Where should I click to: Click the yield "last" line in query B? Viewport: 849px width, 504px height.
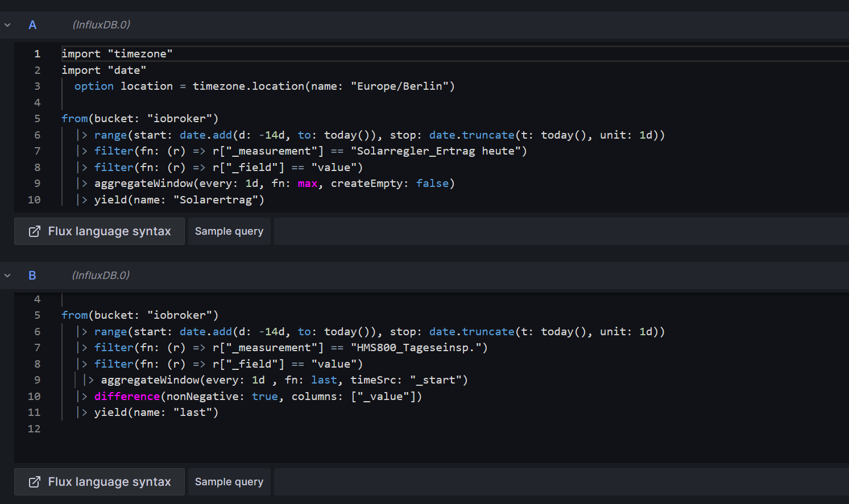point(147,412)
